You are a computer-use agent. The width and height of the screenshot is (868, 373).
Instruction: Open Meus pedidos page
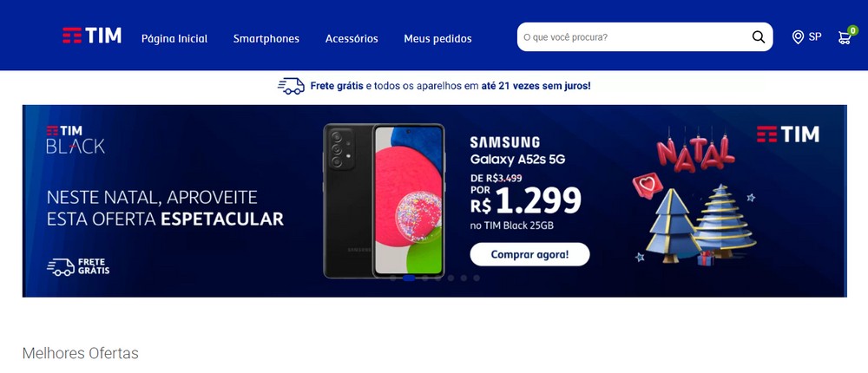pos(437,39)
